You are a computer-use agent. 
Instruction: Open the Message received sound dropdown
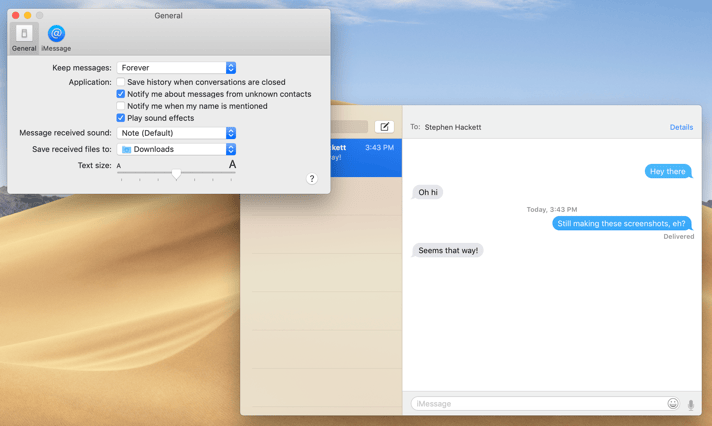coord(176,133)
